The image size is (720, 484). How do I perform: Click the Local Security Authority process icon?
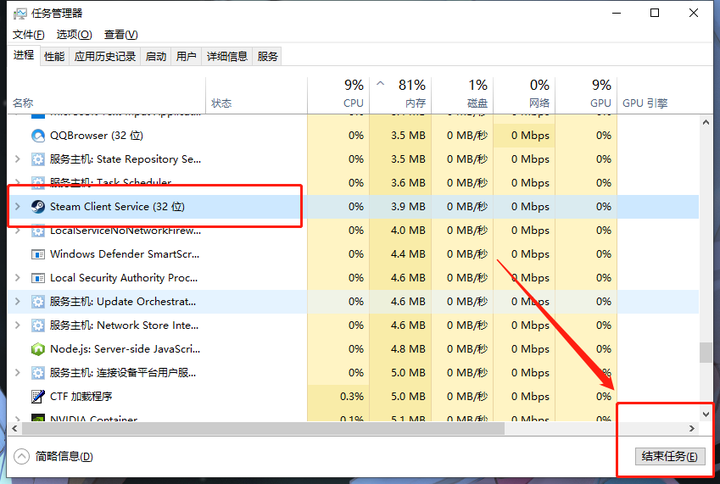[38, 278]
